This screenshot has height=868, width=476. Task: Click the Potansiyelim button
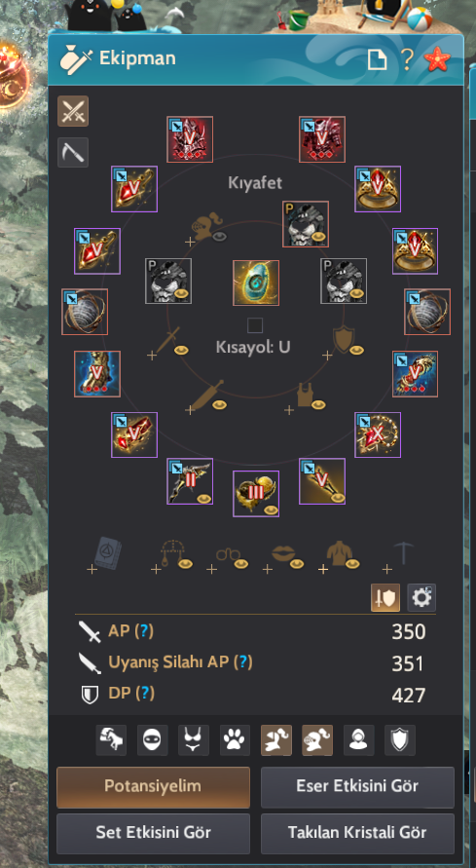(153, 786)
